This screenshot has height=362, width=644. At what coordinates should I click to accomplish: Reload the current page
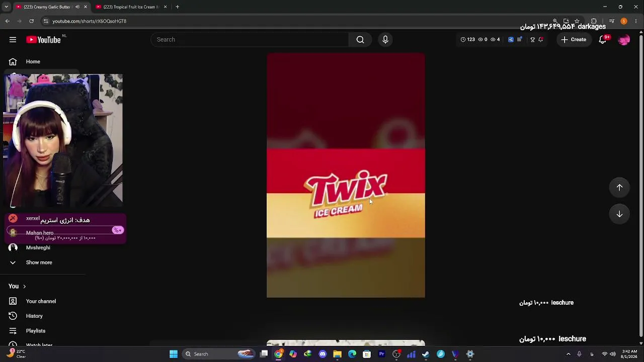click(x=31, y=21)
